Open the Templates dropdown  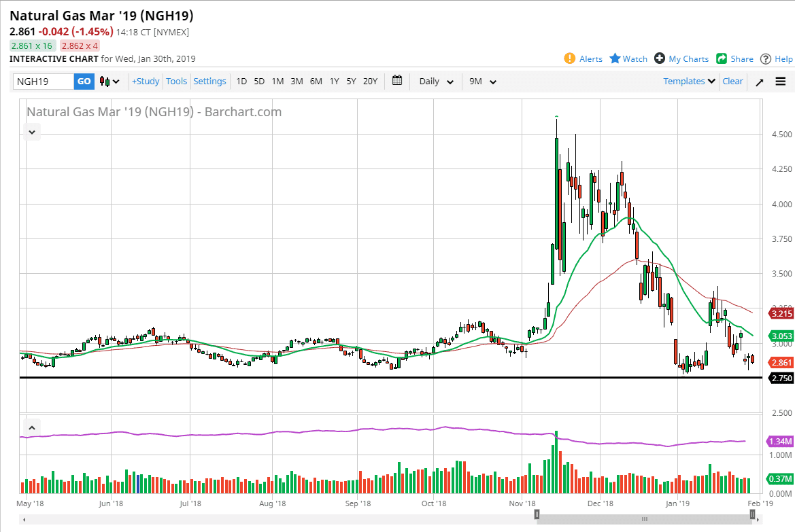689,81
